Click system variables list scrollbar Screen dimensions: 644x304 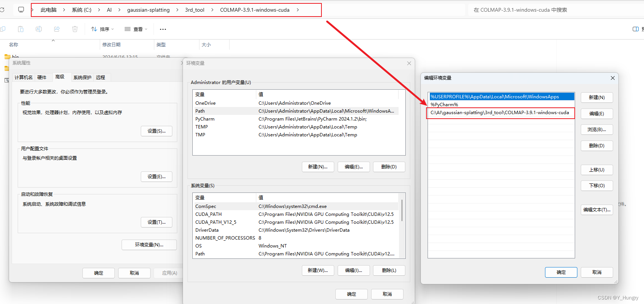pyautogui.click(x=402, y=210)
